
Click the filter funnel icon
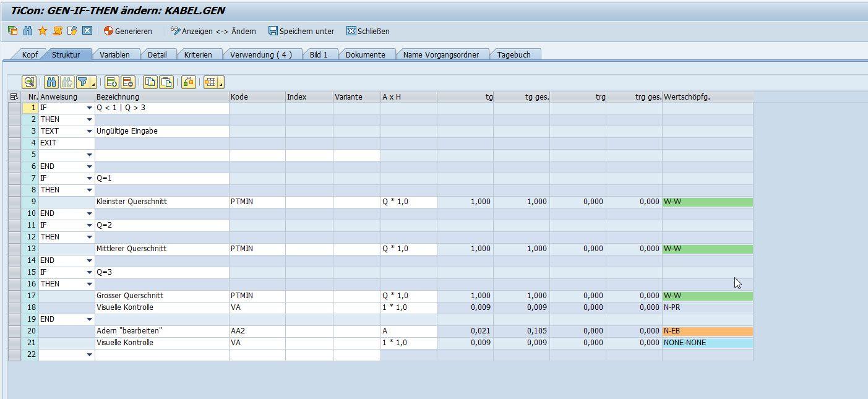[82, 82]
